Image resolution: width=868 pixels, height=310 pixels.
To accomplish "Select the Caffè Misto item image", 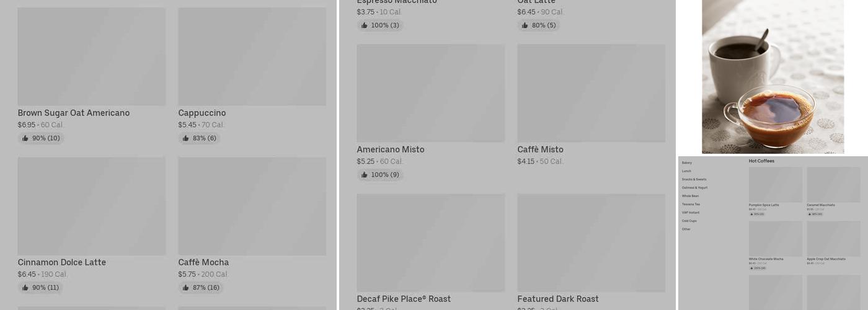I will click(x=591, y=93).
